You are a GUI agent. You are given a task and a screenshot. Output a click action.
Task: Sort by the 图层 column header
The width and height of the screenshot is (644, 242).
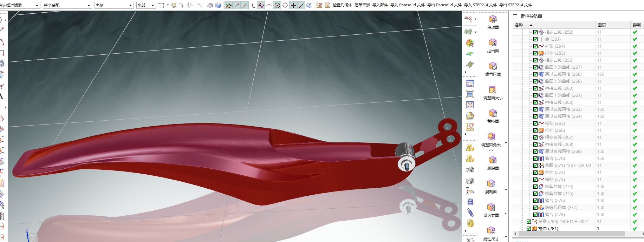click(613, 25)
